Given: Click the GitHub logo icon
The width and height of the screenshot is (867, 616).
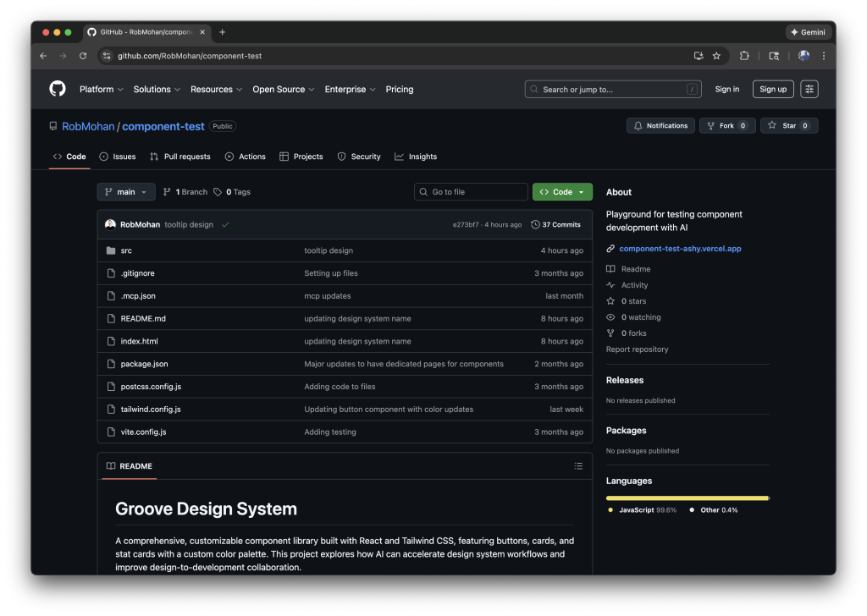Looking at the screenshot, I should click(x=58, y=89).
